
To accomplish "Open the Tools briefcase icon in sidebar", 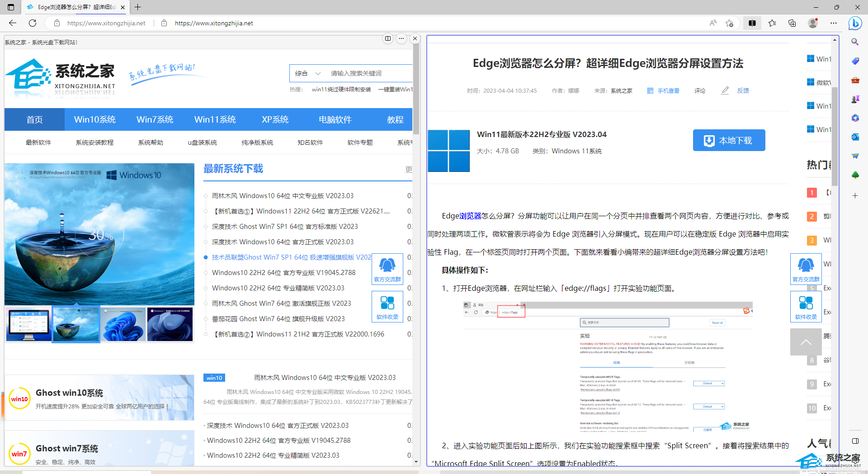I will pyautogui.click(x=855, y=80).
